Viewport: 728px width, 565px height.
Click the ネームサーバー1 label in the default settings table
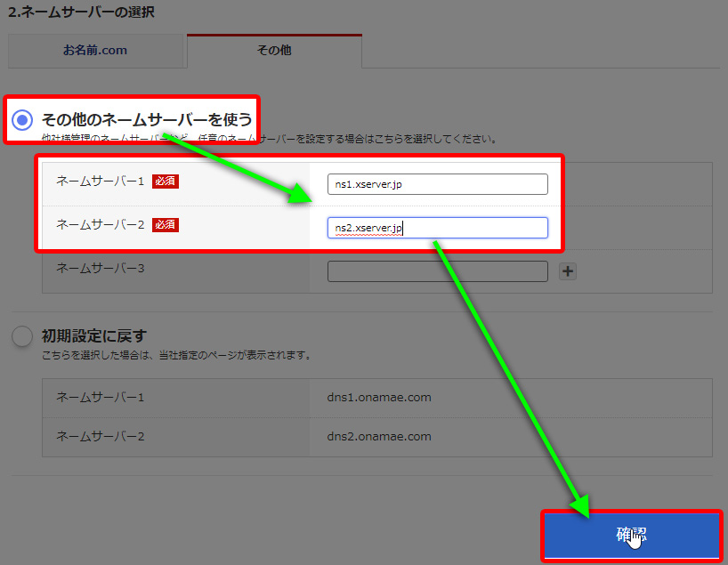click(100, 398)
